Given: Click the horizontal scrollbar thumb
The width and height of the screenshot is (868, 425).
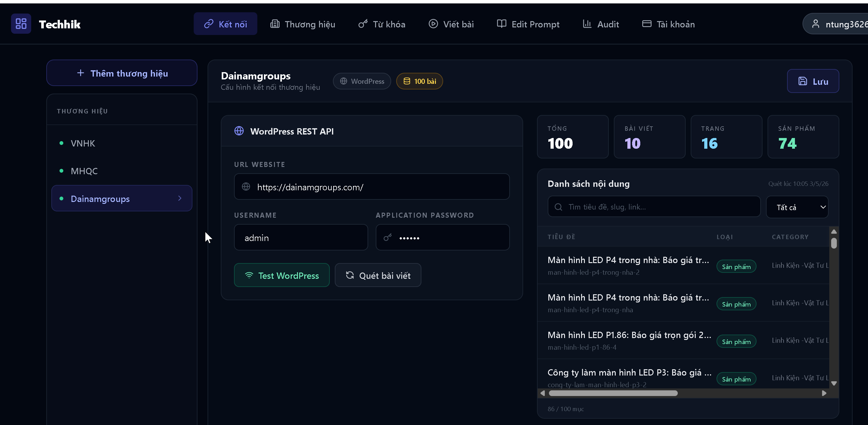Looking at the screenshot, I should (x=613, y=393).
